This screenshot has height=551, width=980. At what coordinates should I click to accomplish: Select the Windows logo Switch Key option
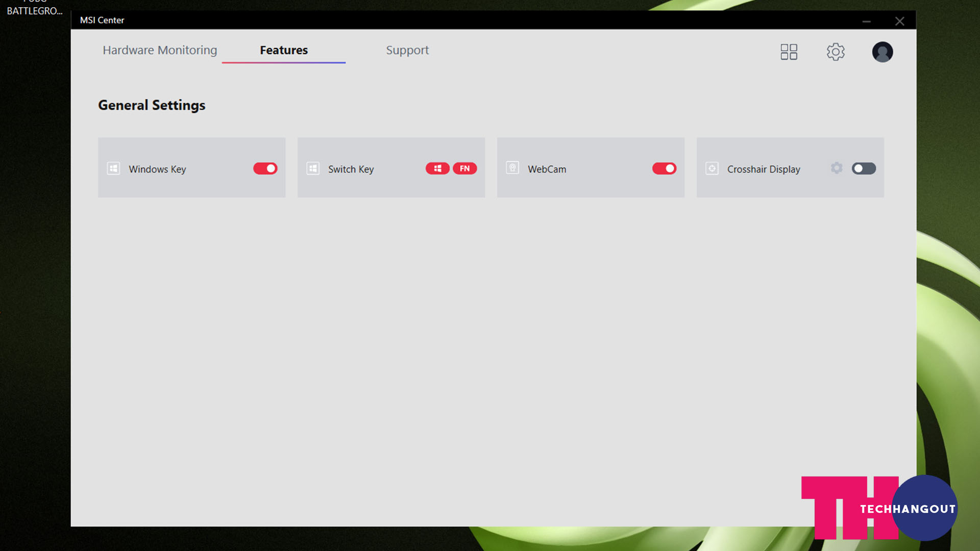coord(437,168)
